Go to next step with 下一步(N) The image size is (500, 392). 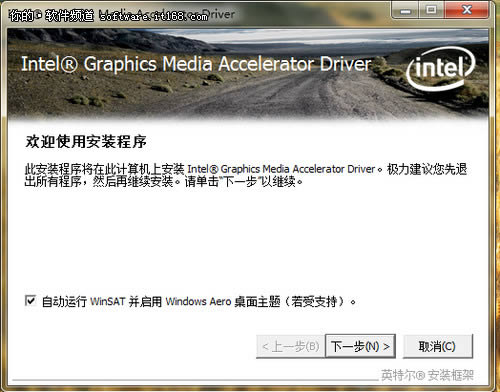[360, 346]
